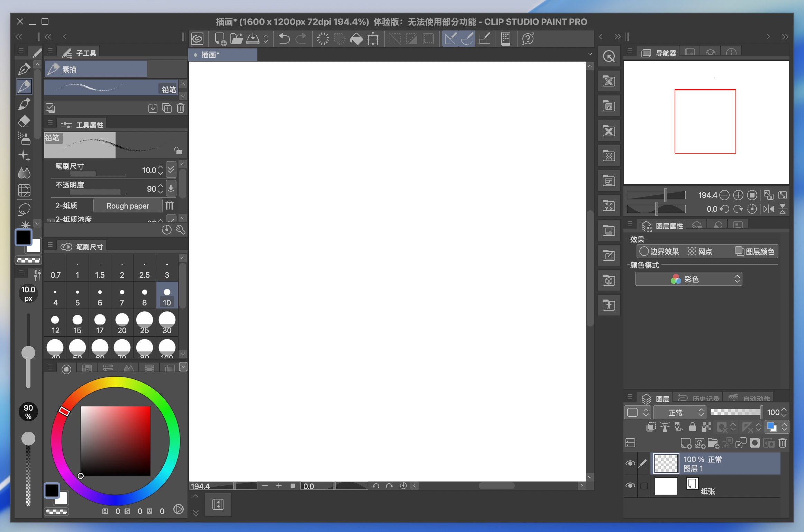Image resolution: width=804 pixels, height=532 pixels.
Task: Switch to the 图层属性 tab
Action: pyautogui.click(x=663, y=226)
